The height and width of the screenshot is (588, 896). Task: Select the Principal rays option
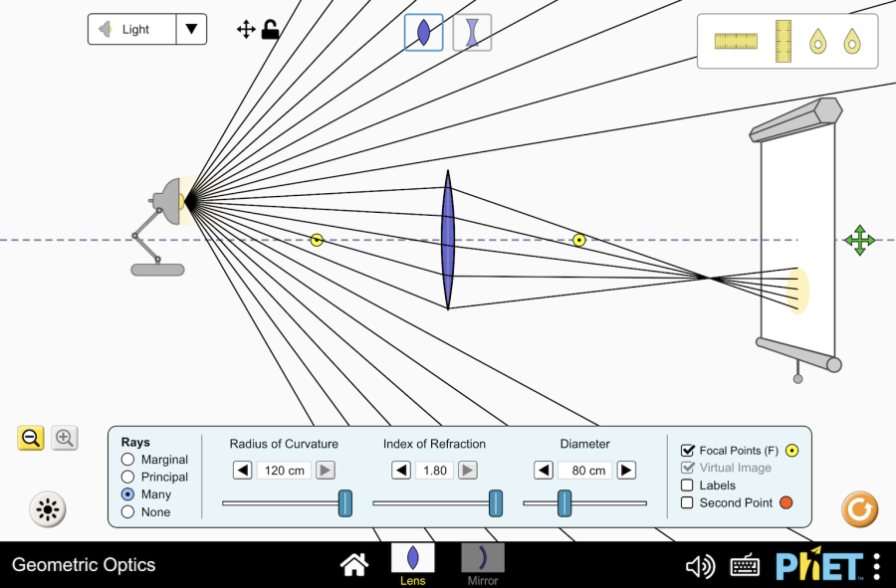pos(127,477)
